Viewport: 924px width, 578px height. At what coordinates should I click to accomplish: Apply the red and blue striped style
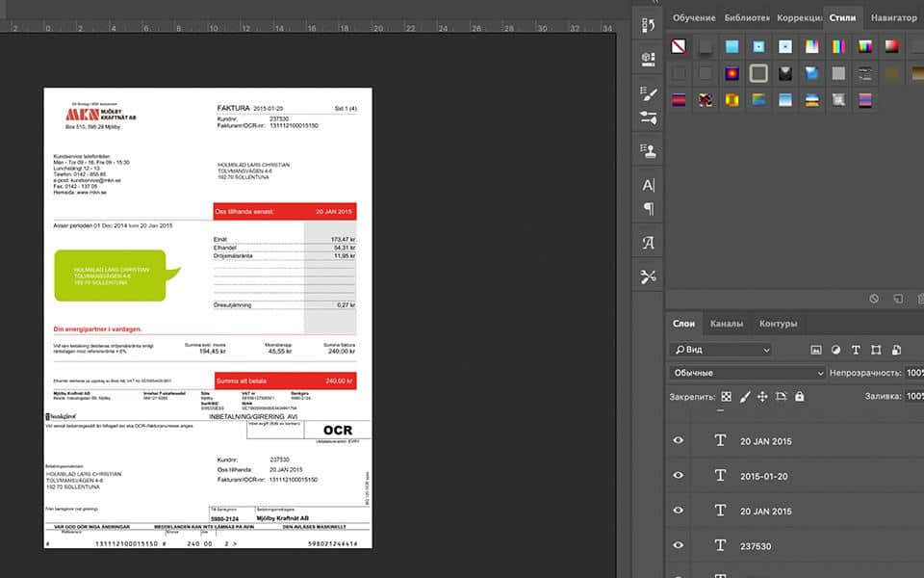(679, 100)
